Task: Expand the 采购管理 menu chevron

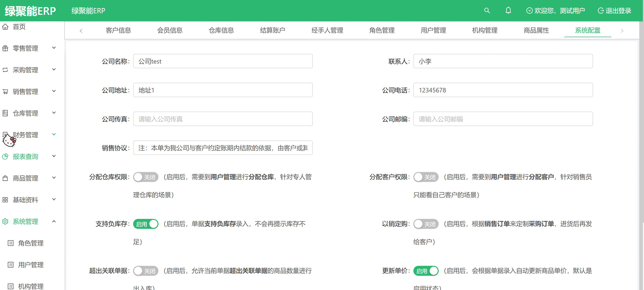Action: [x=54, y=70]
